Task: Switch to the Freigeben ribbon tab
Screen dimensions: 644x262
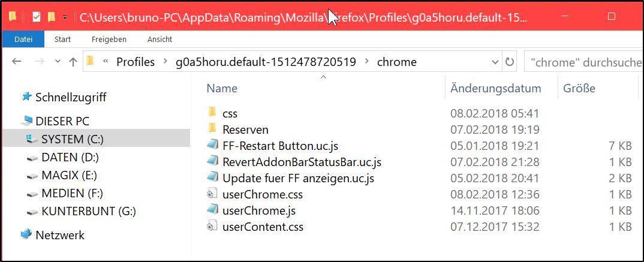Action: tap(109, 40)
